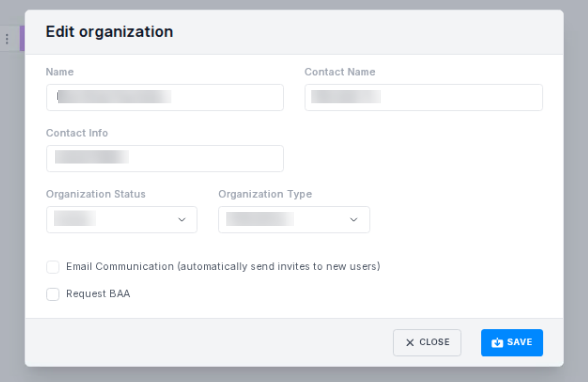Click the Organization Type field label

[265, 194]
